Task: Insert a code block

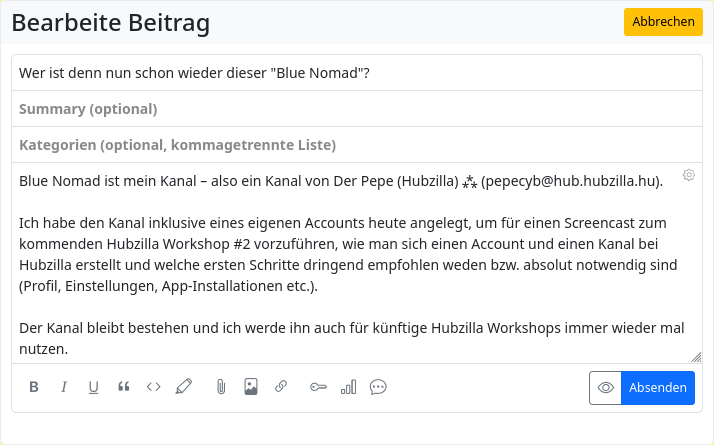Action: 153,387
